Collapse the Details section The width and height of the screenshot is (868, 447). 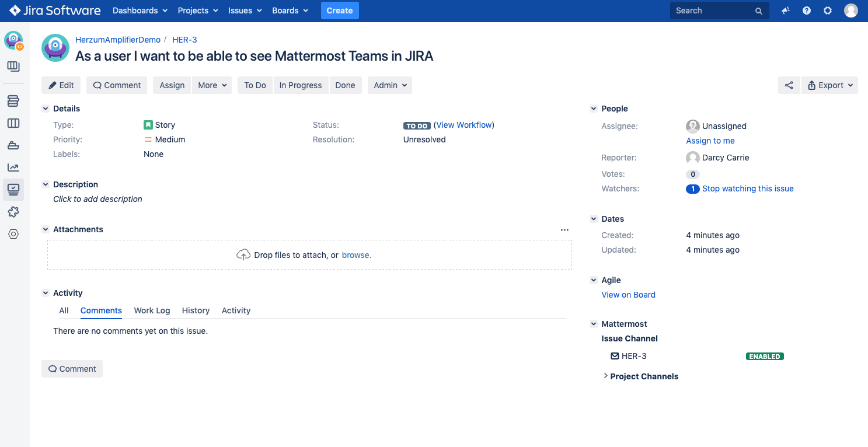click(x=46, y=109)
